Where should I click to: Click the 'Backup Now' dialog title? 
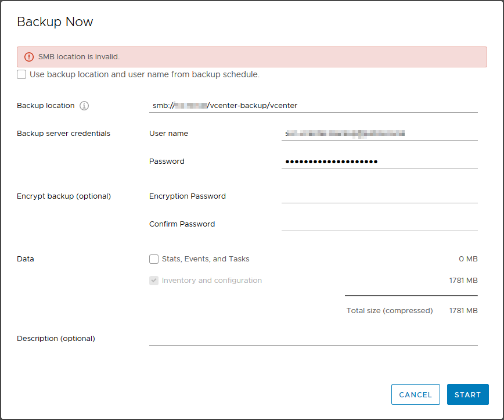tap(55, 22)
